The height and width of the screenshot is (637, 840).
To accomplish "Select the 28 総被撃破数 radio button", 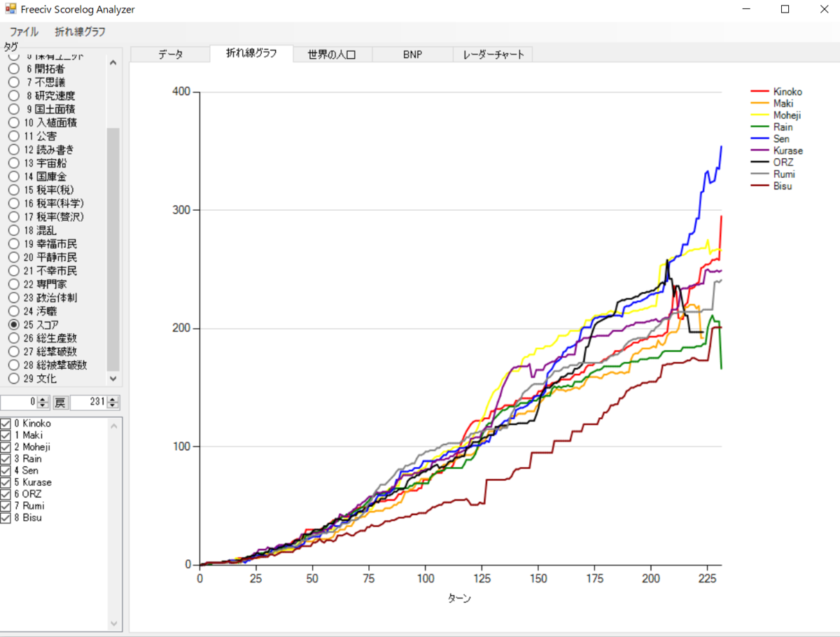I will (x=13, y=365).
